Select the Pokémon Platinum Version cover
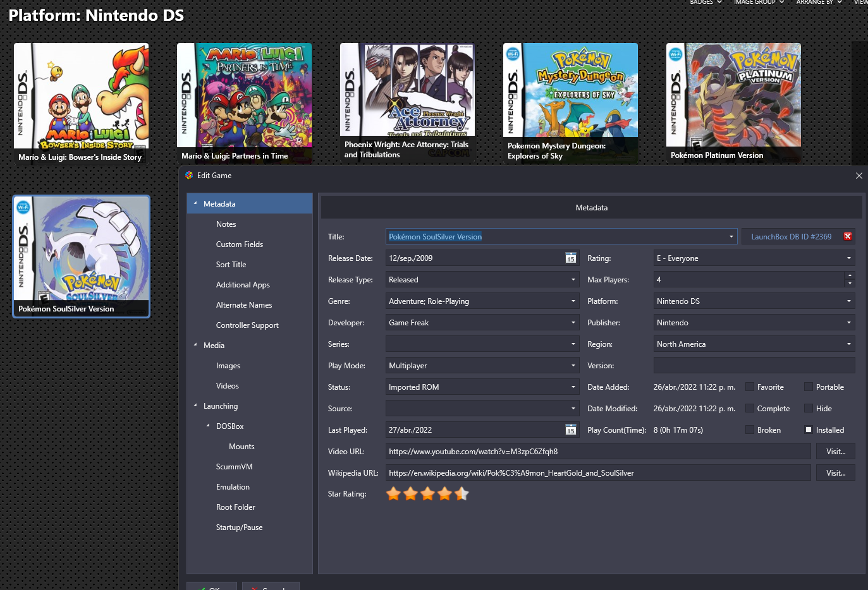The height and width of the screenshot is (590, 868). click(733, 104)
